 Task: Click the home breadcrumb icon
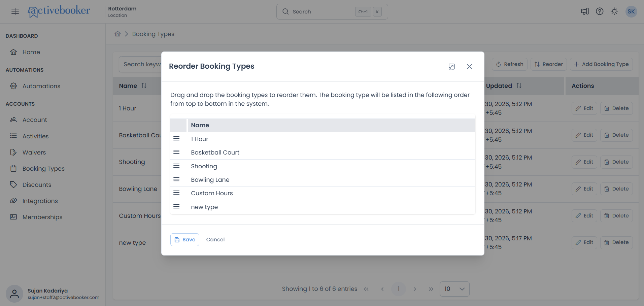[x=117, y=34]
